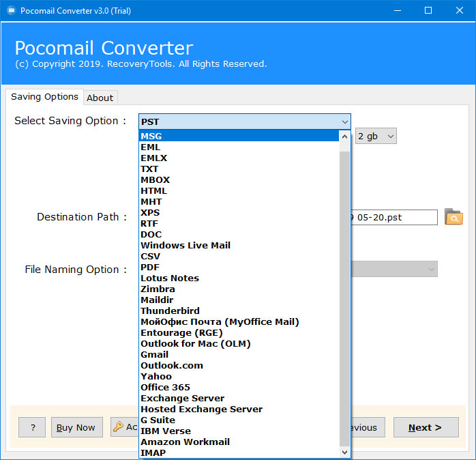Screen dimensions: 476x460
Task: Minimize the Pocomail Converter window
Action: [x=398, y=11]
